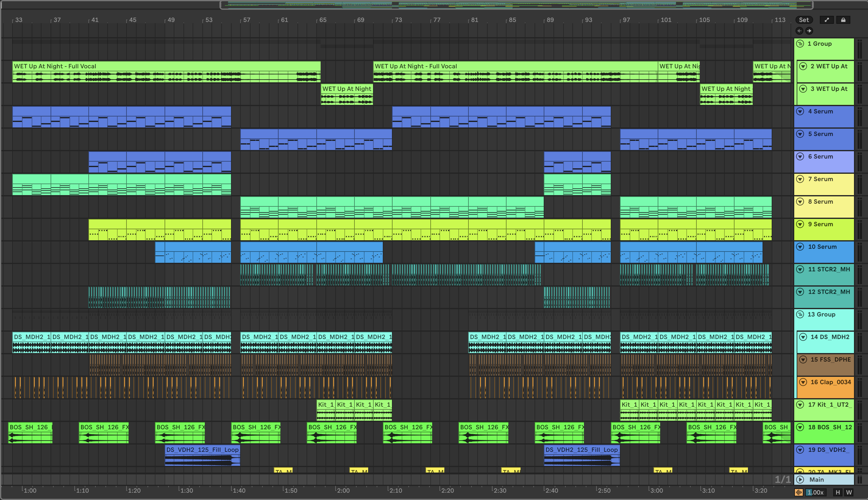The width and height of the screenshot is (868, 500).
Task: Toggle automation mode button
Action: pos(827,20)
